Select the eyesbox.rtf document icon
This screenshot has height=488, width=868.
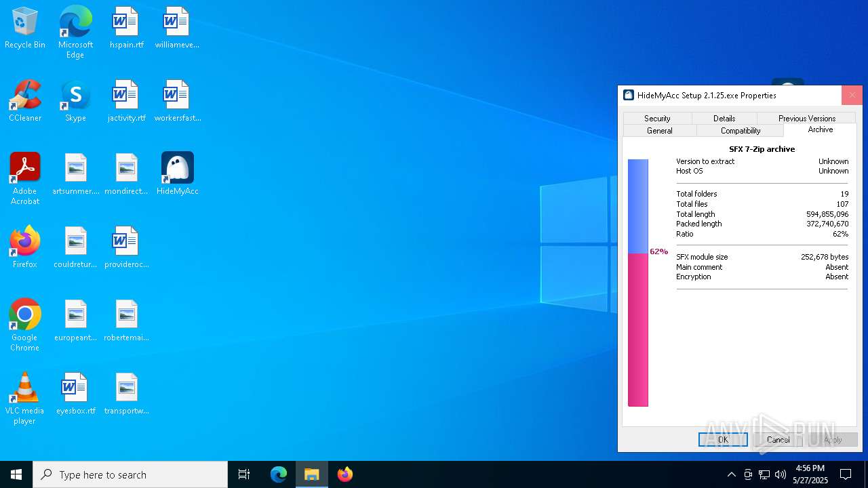tap(75, 394)
